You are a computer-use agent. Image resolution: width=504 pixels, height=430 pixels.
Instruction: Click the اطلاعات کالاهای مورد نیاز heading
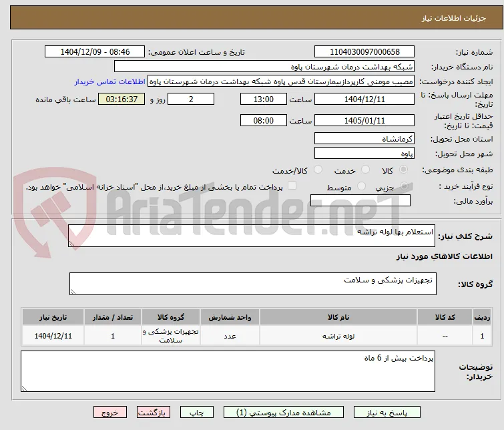tap(444, 256)
